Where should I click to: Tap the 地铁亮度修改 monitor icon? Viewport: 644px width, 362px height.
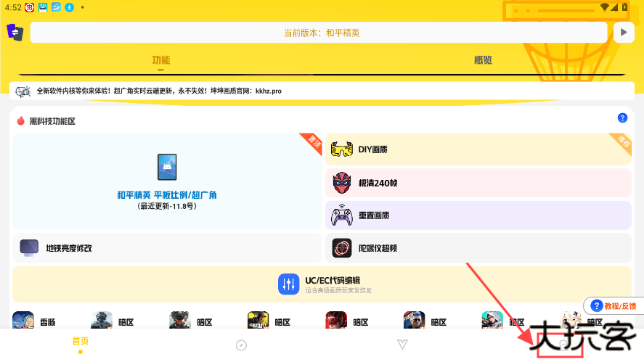30,248
